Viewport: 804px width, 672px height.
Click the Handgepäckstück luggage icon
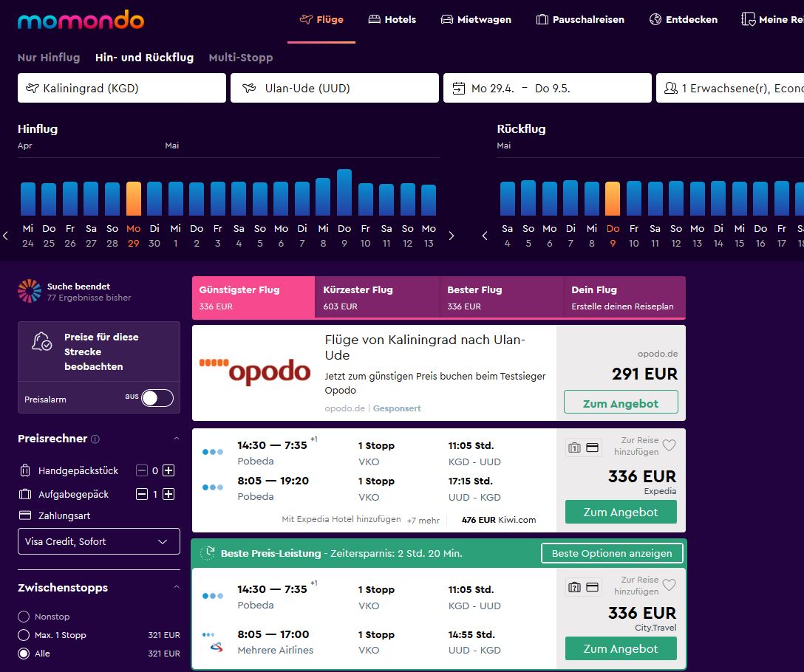coord(24,470)
